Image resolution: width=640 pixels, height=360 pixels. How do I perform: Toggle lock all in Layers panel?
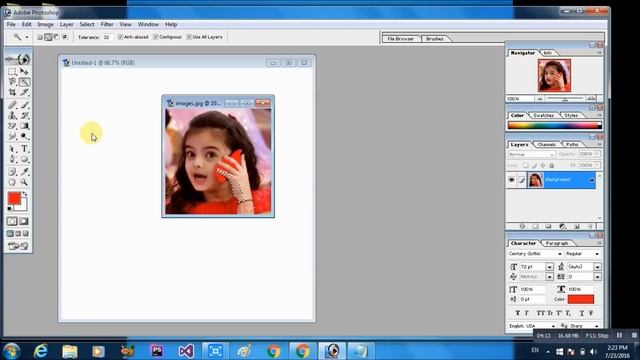tap(551, 165)
